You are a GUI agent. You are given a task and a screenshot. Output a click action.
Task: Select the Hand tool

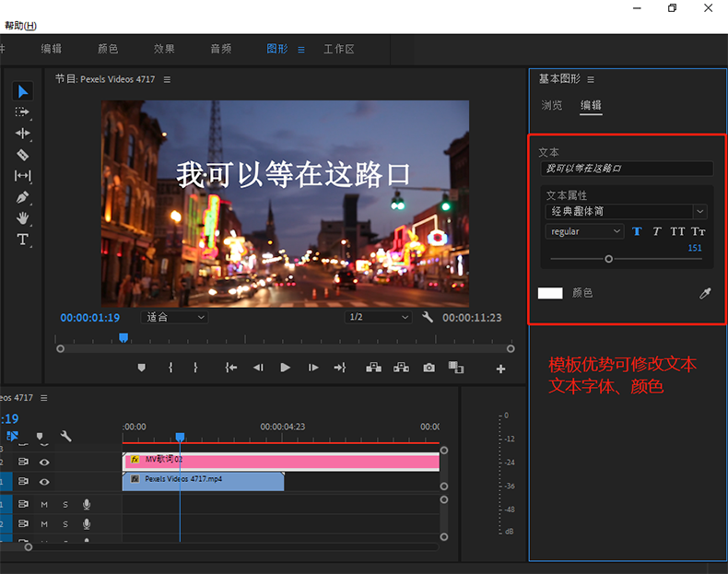coord(23,218)
